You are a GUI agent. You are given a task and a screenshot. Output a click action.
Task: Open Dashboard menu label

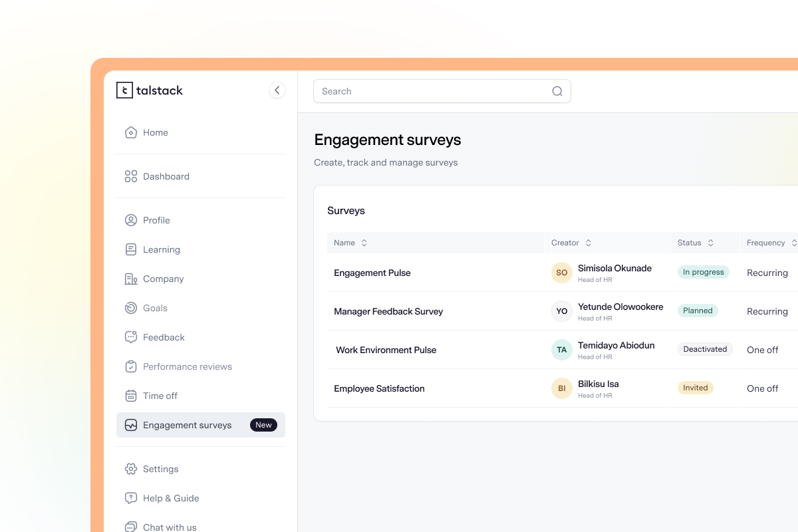(x=166, y=176)
